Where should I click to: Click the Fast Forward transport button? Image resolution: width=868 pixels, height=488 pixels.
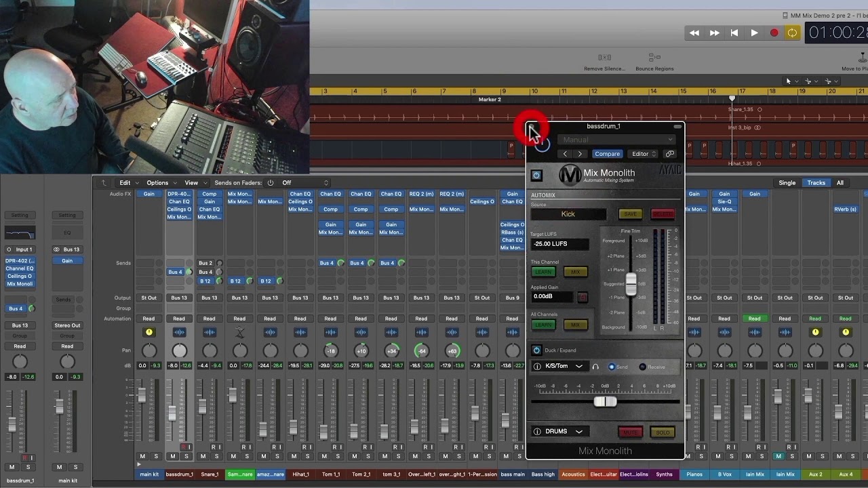714,33
